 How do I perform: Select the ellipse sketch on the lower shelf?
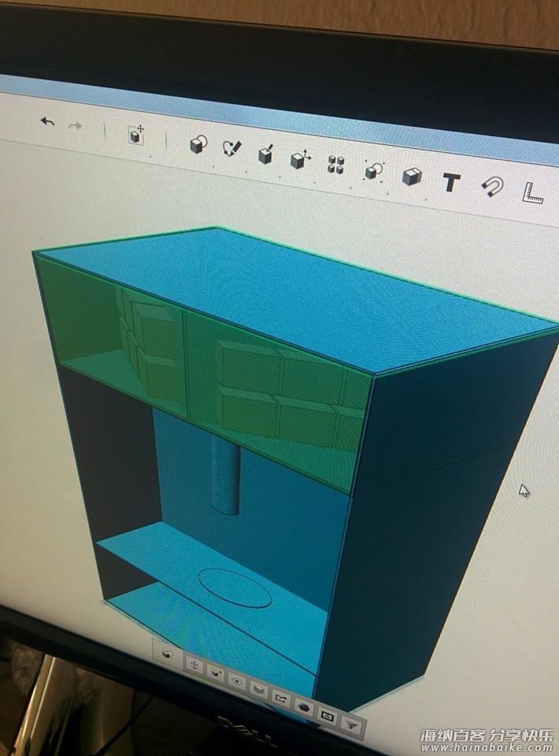coord(235,587)
